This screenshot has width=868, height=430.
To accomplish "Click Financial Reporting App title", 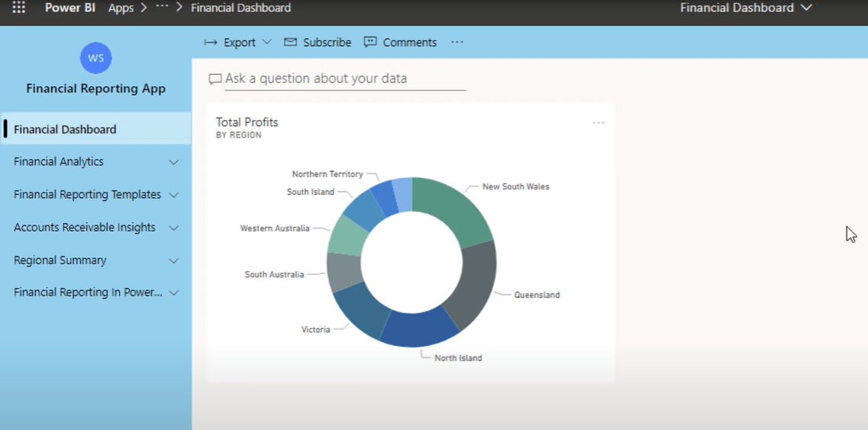I will pyautogui.click(x=95, y=89).
